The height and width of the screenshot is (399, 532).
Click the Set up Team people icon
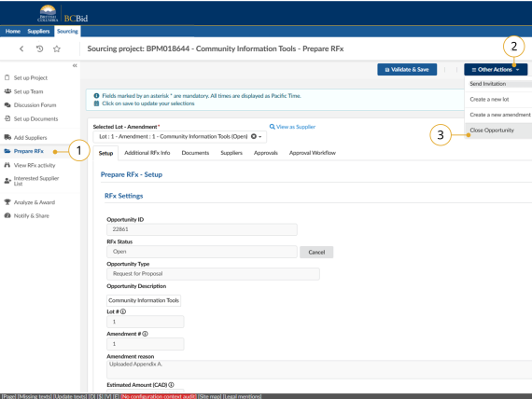click(7, 91)
